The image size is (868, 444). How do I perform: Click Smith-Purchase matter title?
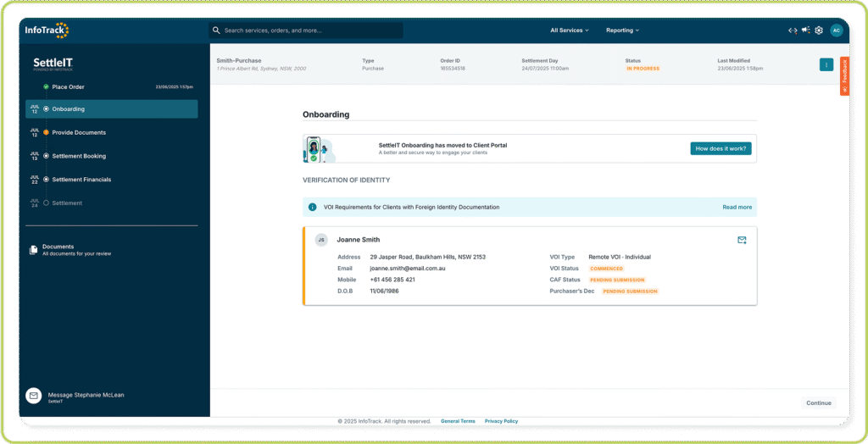tap(238, 60)
